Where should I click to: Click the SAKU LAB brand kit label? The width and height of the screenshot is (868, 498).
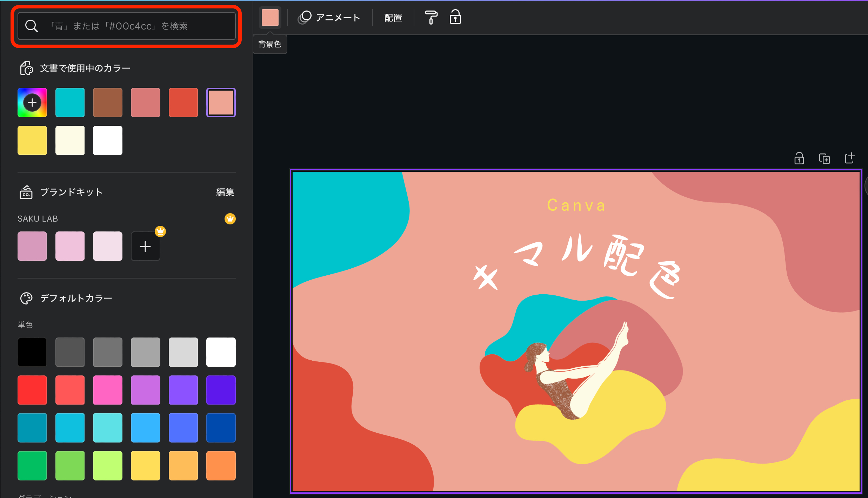[x=38, y=219]
